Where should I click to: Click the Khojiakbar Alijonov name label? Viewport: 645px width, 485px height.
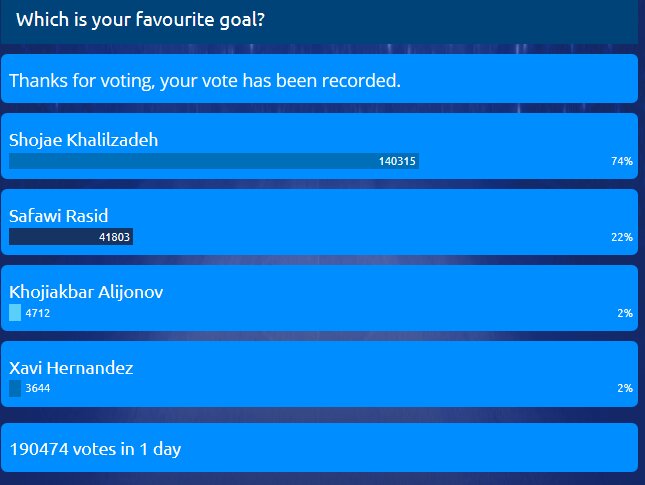click(86, 292)
